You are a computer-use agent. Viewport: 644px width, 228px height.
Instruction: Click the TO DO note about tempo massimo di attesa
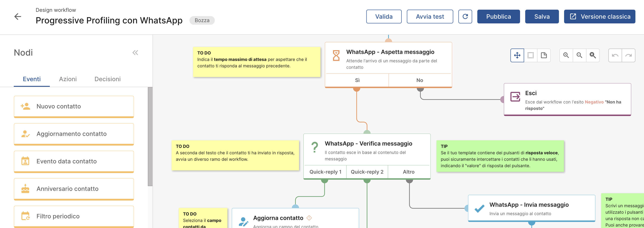pyautogui.click(x=257, y=62)
